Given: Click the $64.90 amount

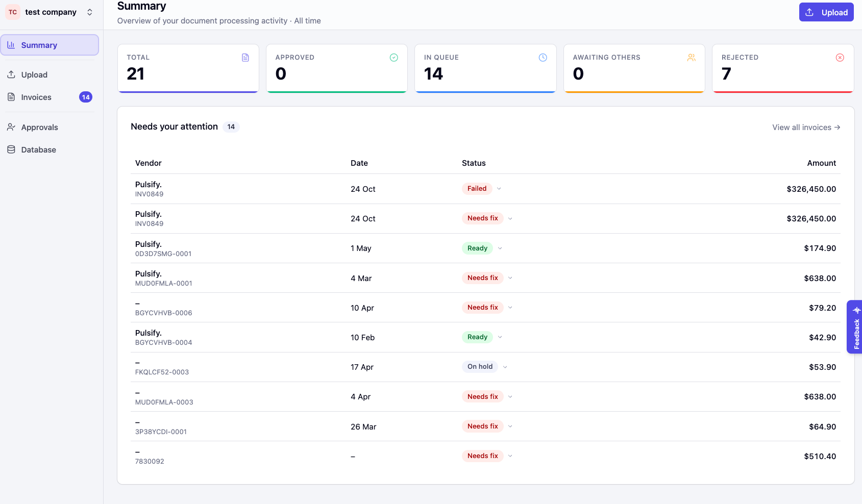Looking at the screenshot, I should coord(823,427).
